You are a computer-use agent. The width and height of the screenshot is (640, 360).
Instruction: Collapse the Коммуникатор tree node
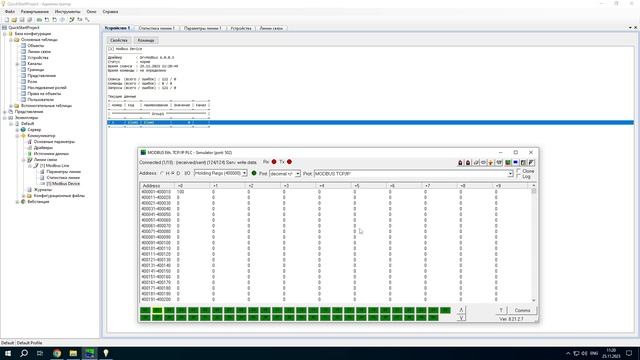pyautogui.click(x=17, y=136)
